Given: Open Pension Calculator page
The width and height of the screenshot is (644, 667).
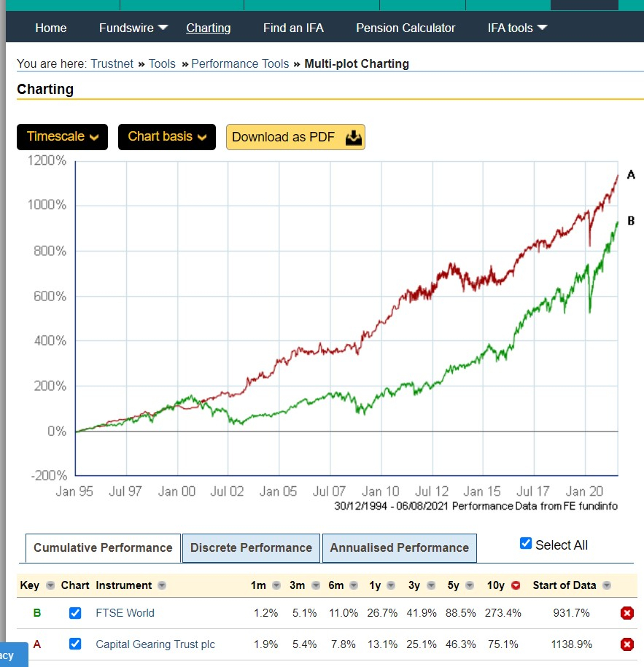Looking at the screenshot, I should point(406,28).
